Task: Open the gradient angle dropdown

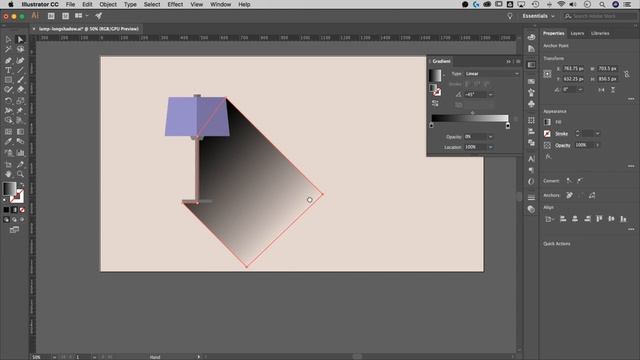Action: point(491,95)
